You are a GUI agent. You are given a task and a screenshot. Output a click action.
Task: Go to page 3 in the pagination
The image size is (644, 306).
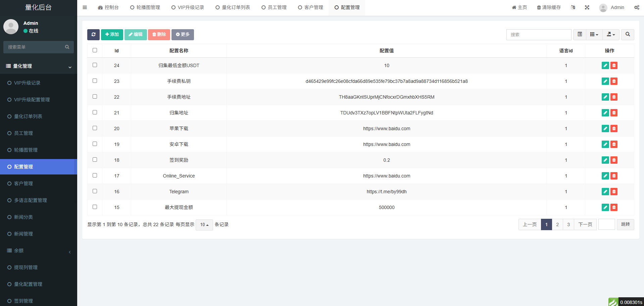coord(568,224)
